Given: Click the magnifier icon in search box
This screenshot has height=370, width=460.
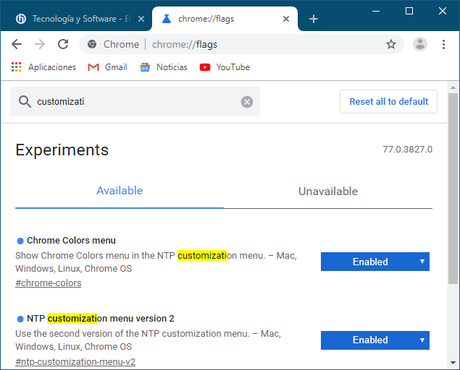Looking at the screenshot, I should [x=25, y=101].
